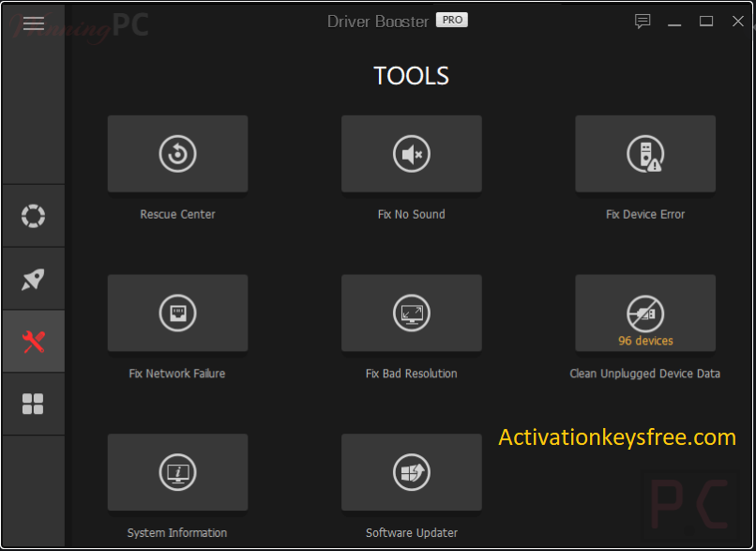Go to the Scan section ring icon

click(33, 216)
